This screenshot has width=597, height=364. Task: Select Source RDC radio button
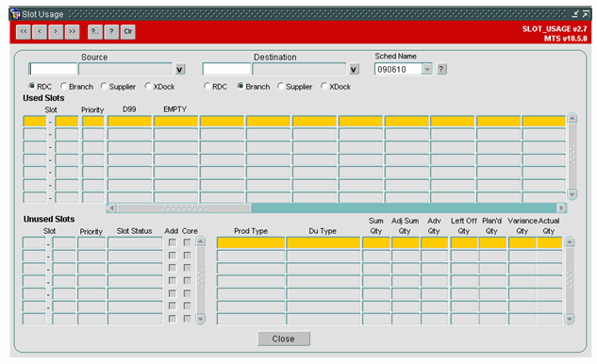[32, 86]
